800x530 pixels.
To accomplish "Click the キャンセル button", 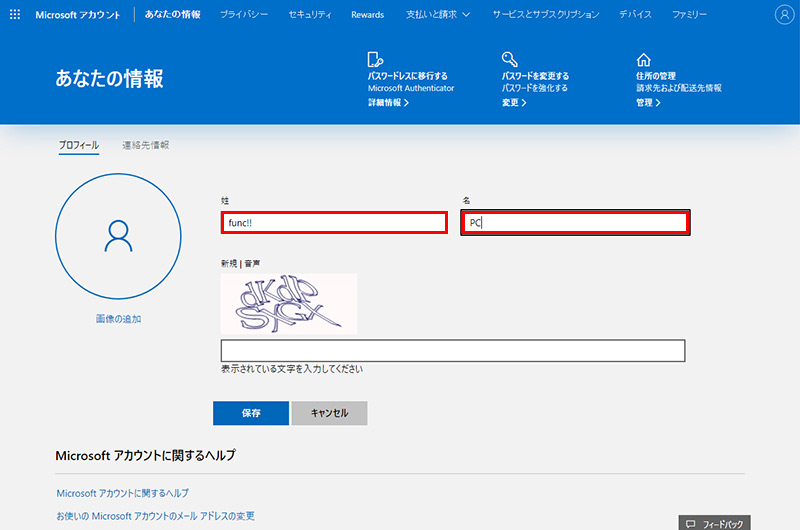I will click(329, 413).
